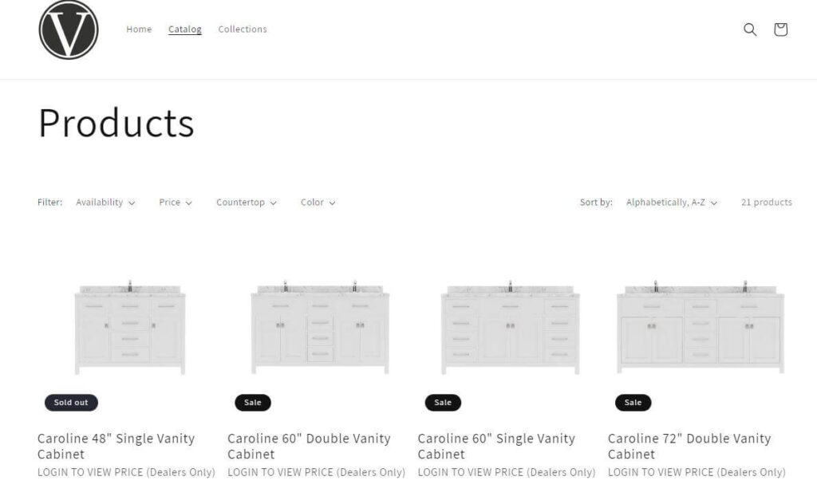The width and height of the screenshot is (817, 504).
Task: Click login price text under Caroline 72" Double
Action: point(697,472)
